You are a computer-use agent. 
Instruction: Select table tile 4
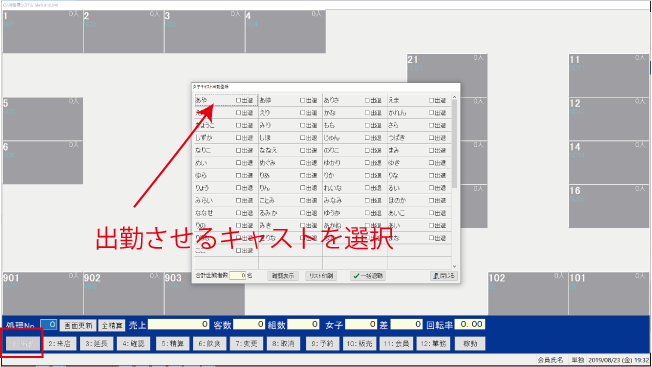coord(286,32)
